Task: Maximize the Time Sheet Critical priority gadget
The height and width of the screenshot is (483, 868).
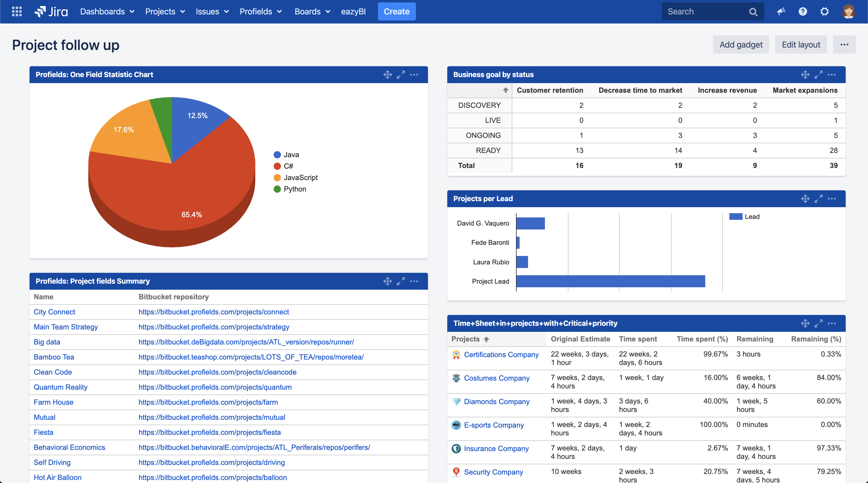Action: click(x=819, y=323)
